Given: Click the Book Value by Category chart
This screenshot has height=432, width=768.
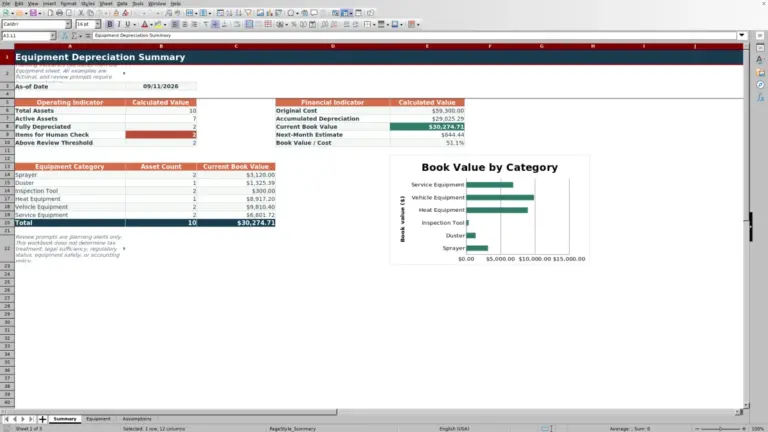Looking at the screenshot, I should (489, 210).
